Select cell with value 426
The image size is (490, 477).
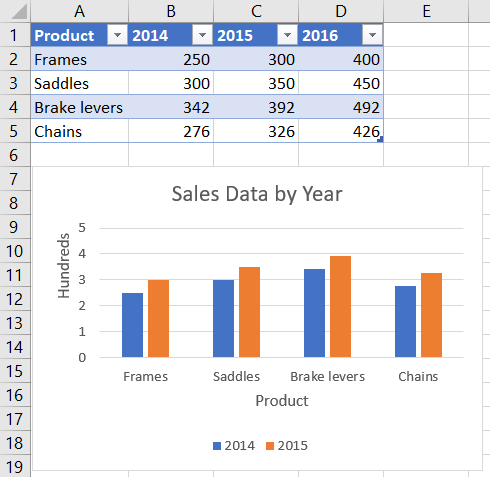341,131
